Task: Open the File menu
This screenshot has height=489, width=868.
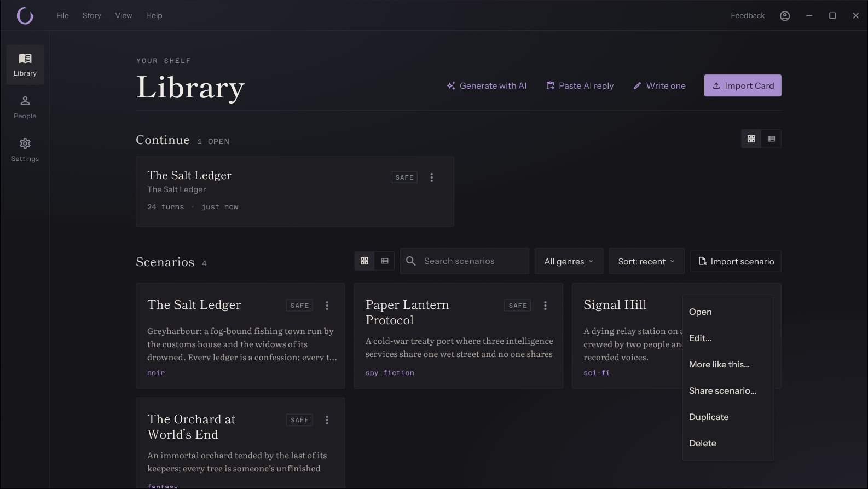Action: pos(62,16)
